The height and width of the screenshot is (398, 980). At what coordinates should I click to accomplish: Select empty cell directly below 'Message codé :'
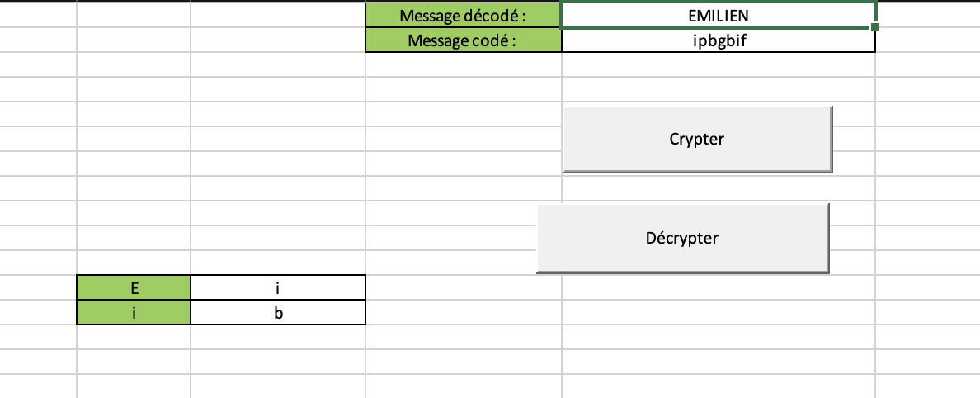point(463,64)
